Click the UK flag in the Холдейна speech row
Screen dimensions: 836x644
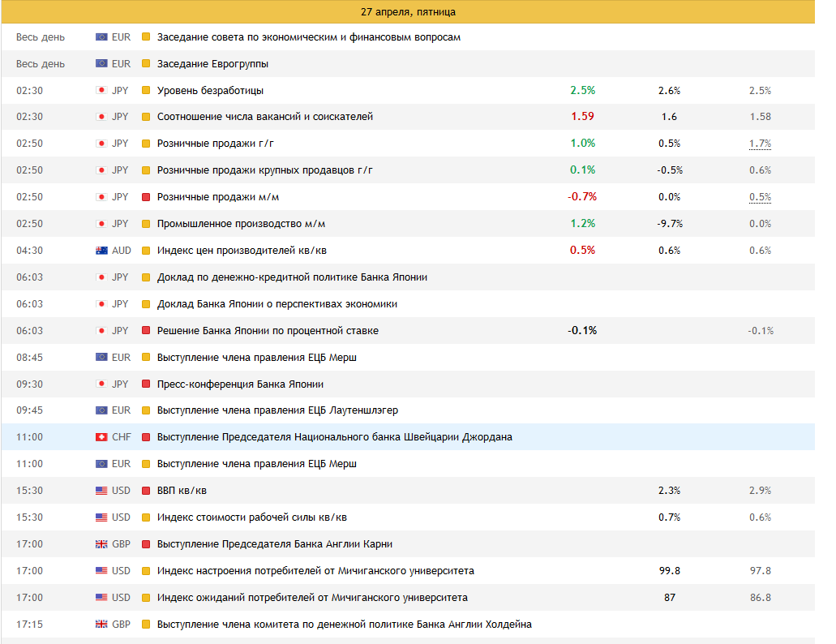[x=101, y=624]
